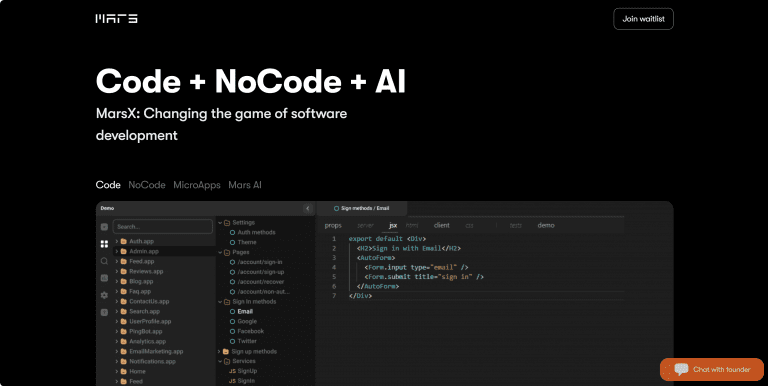The width and height of the screenshot is (768, 386).
Task: Expand the Sign up methods node
Action: [219, 351]
